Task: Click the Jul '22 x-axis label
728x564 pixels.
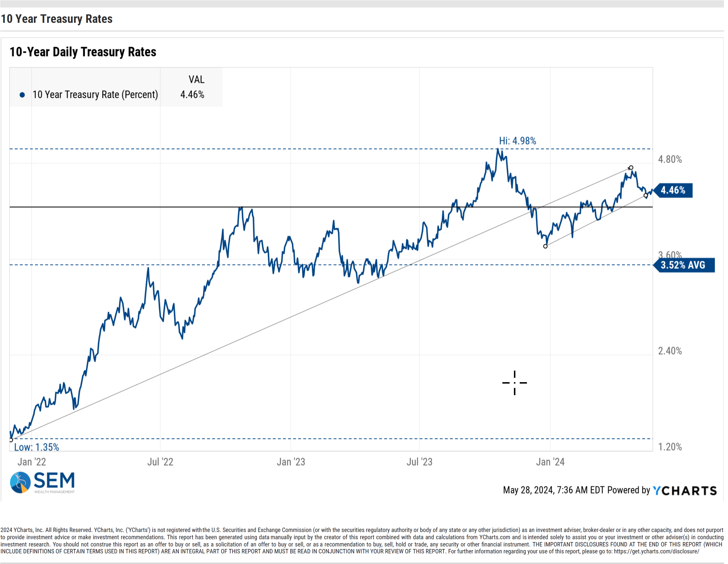Action: tap(160, 462)
